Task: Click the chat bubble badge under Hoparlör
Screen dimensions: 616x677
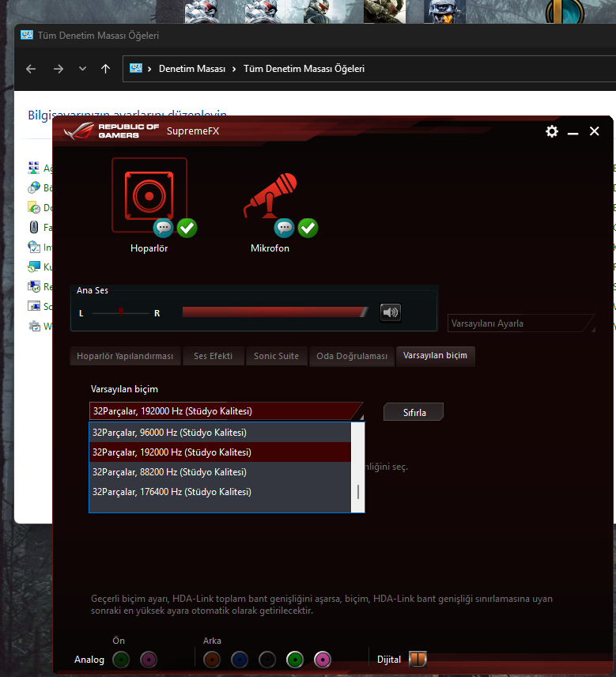Action: (163, 228)
